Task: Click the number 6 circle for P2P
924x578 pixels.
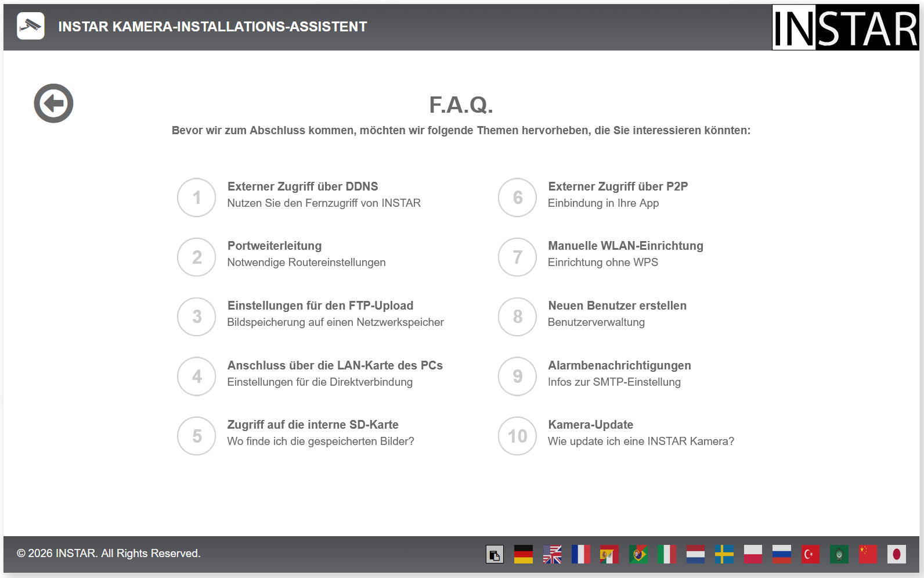Action: pyautogui.click(x=518, y=198)
